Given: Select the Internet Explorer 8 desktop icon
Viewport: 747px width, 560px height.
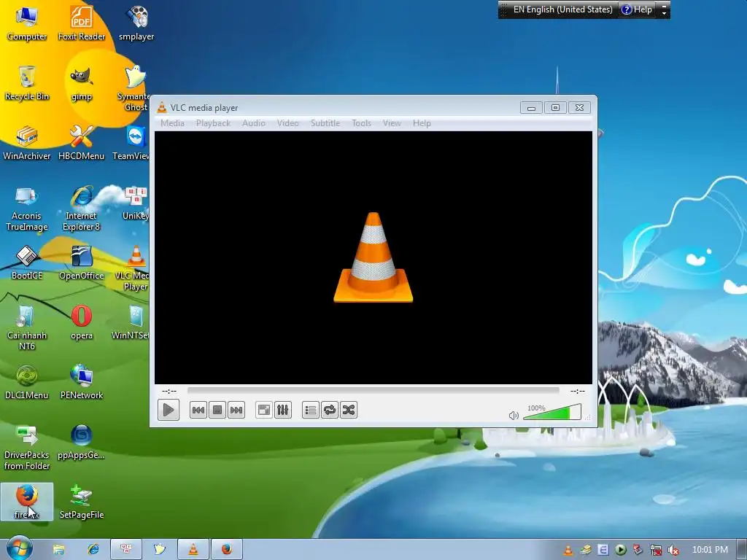Looking at the screenshot, I should click(x=82, y=209).
